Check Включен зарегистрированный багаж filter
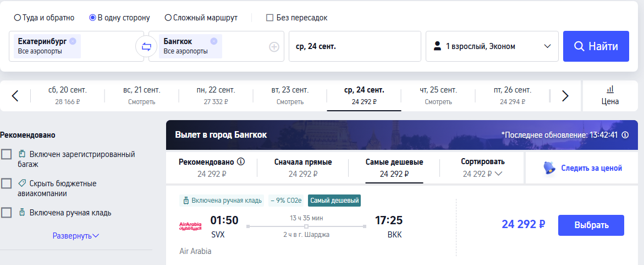 click(x=6, y=154)
